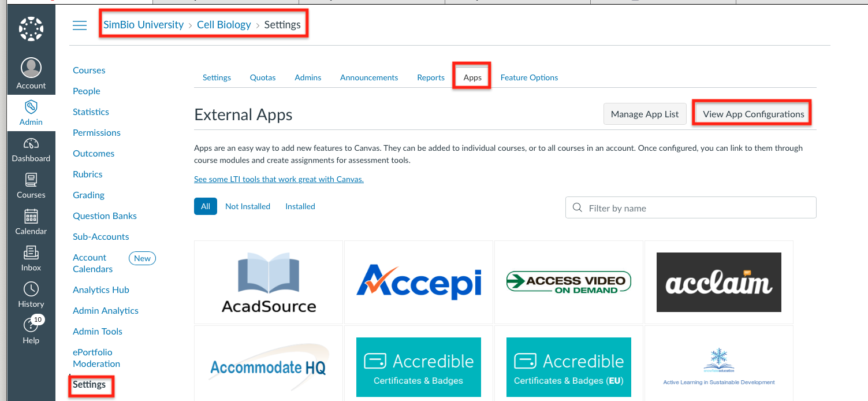Open Account Calendars in account navigation

[x=93, y=263]
